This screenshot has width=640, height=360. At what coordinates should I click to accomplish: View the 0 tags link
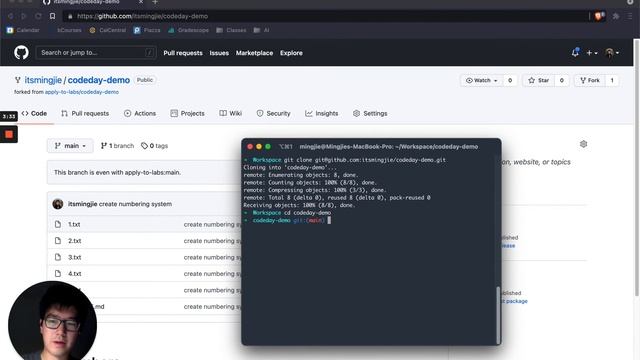(x=154, y=146)
